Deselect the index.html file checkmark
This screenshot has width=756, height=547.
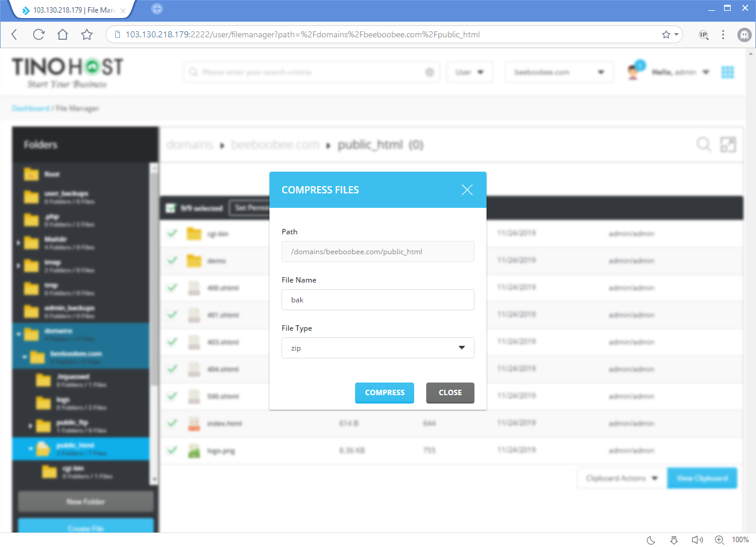pos(172,423)
